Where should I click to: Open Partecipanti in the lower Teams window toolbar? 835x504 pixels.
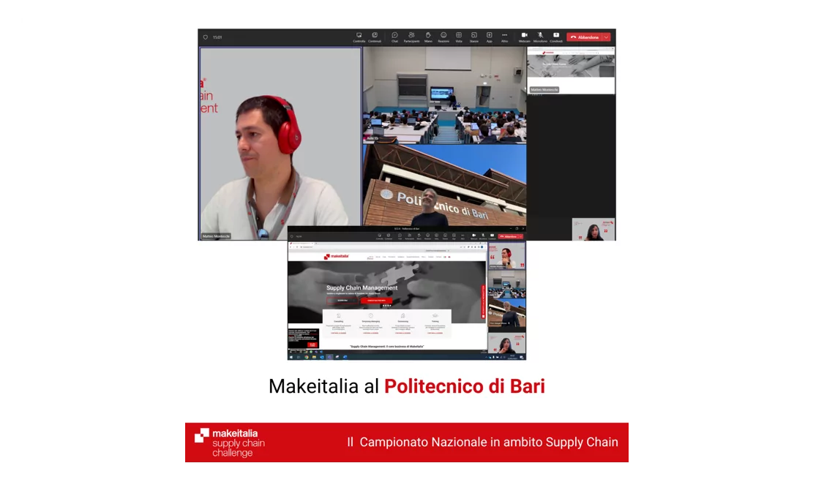tap(409, 236)
